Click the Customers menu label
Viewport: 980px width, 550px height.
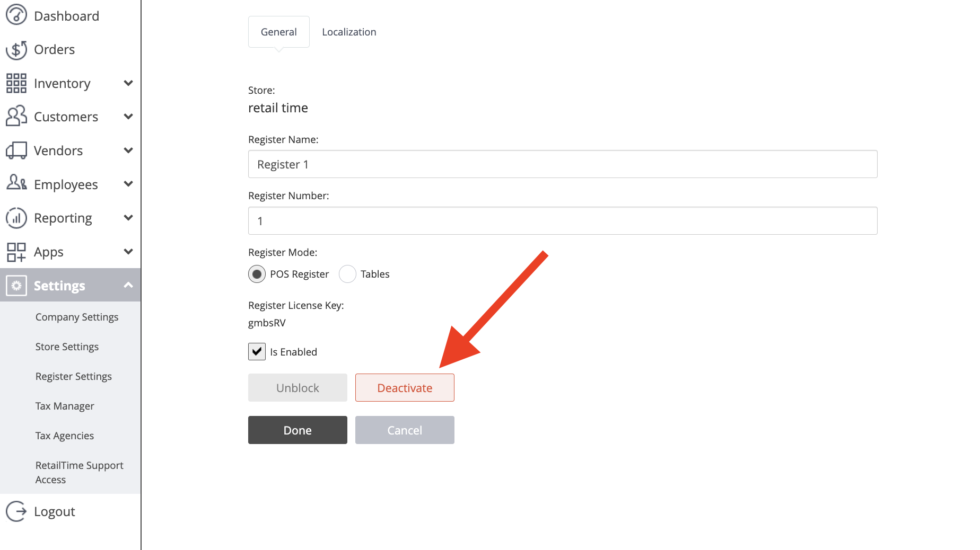click(x=66, y=117)
